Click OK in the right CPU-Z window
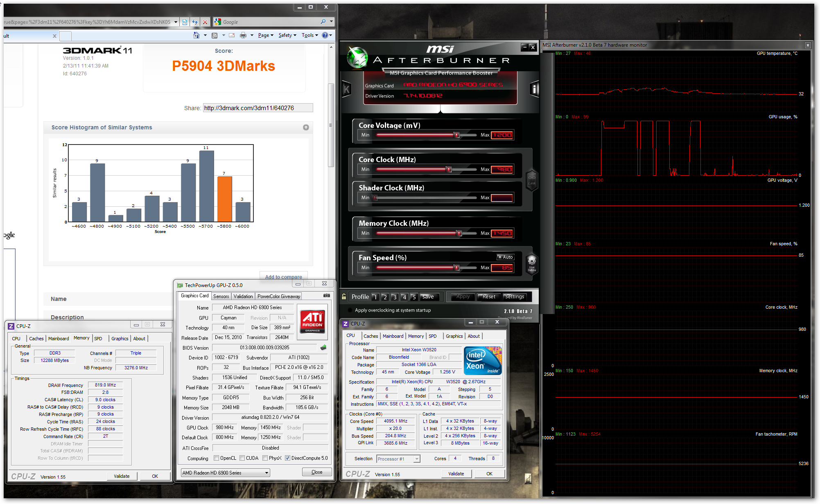 point(489,474)
